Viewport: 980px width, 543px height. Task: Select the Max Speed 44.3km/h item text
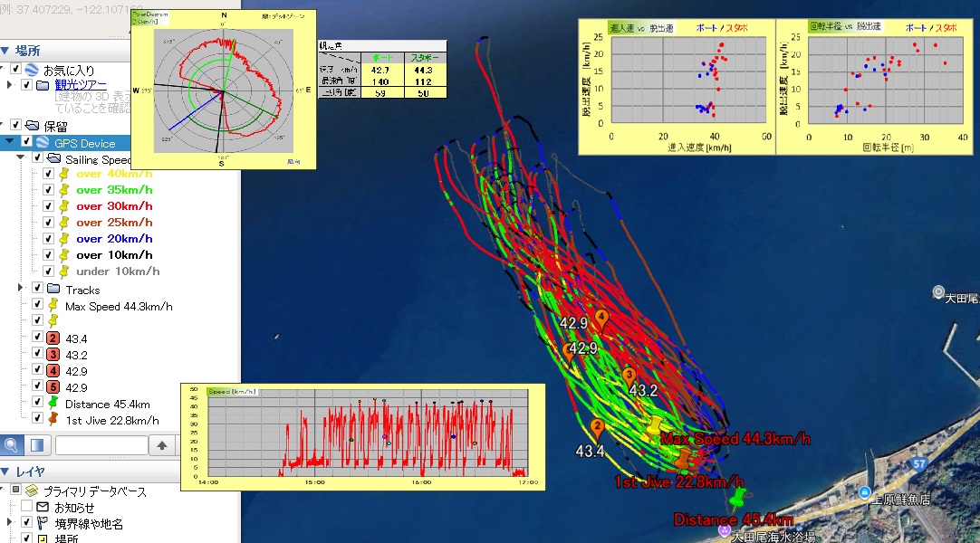click(119, 307)
